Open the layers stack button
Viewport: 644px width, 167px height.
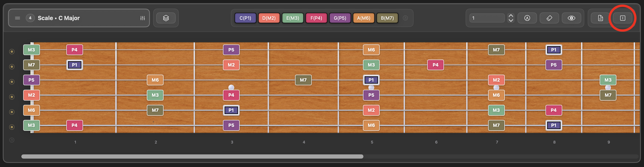(x=166, y=18)
